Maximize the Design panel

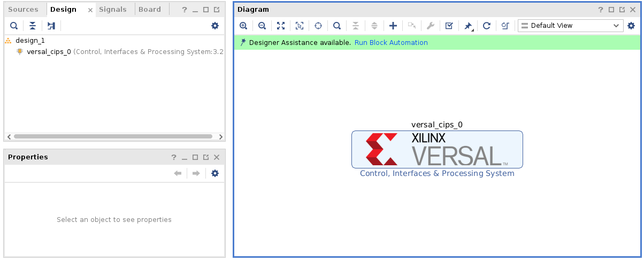point(206,10)
